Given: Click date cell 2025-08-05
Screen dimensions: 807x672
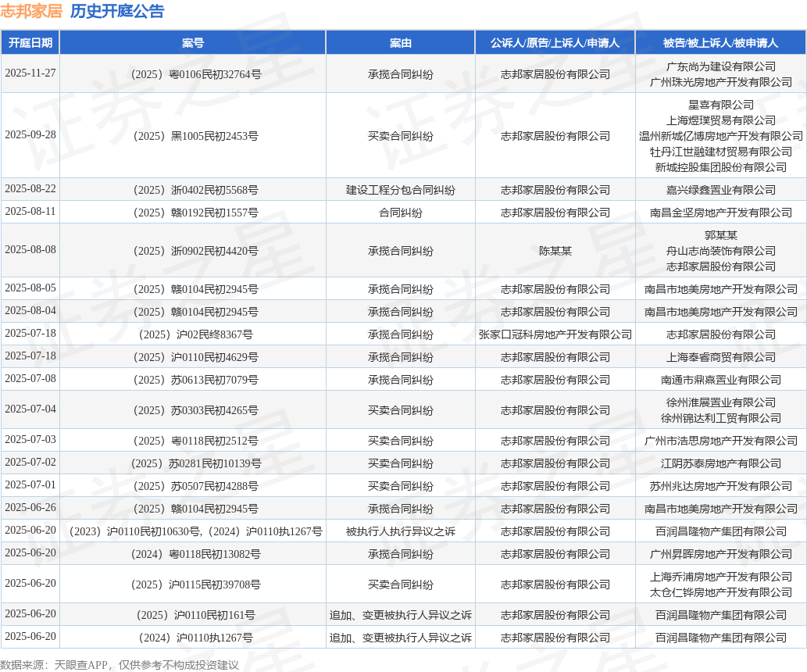Looking at the screenshot, I should [x=30, y=288].
